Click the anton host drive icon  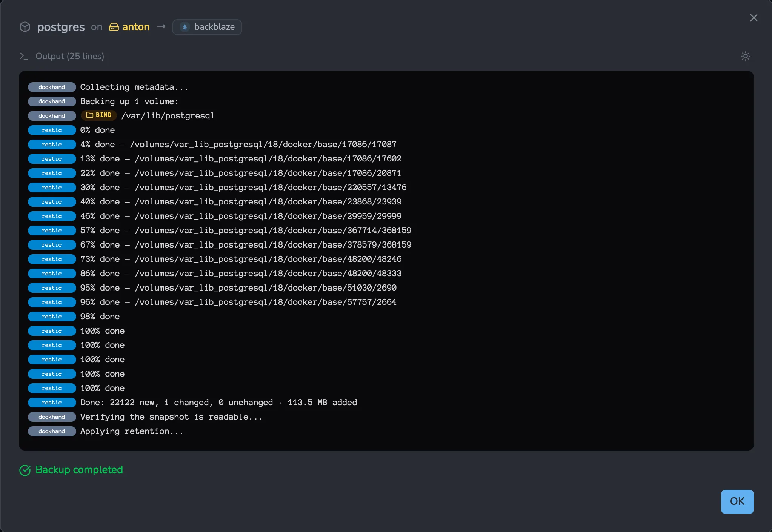point(114,27)
